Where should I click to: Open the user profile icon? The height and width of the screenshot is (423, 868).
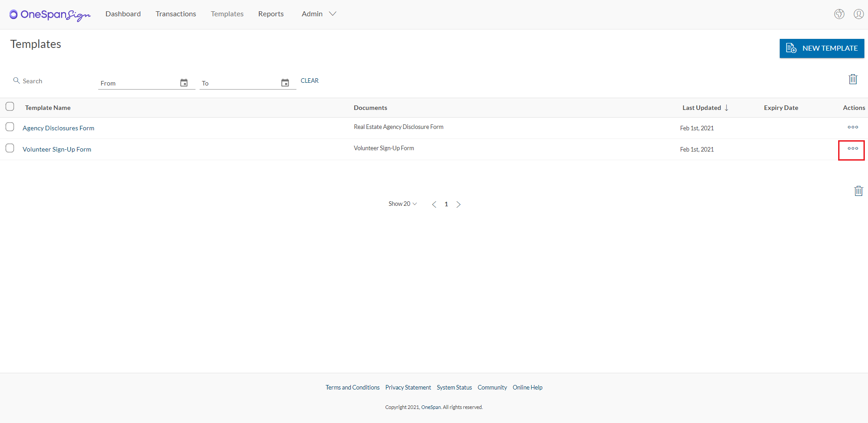point(858,14)
